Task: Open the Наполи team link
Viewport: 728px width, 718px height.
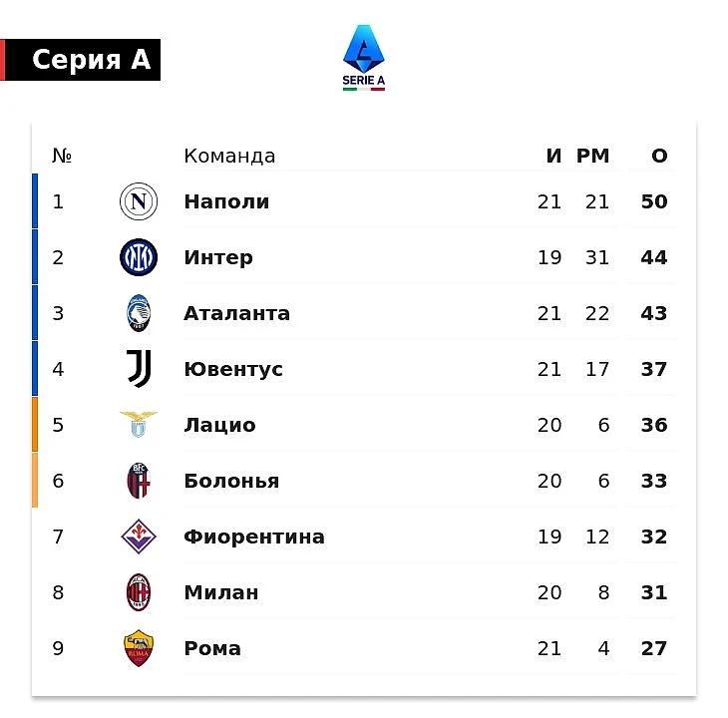Action: point(226,201)
